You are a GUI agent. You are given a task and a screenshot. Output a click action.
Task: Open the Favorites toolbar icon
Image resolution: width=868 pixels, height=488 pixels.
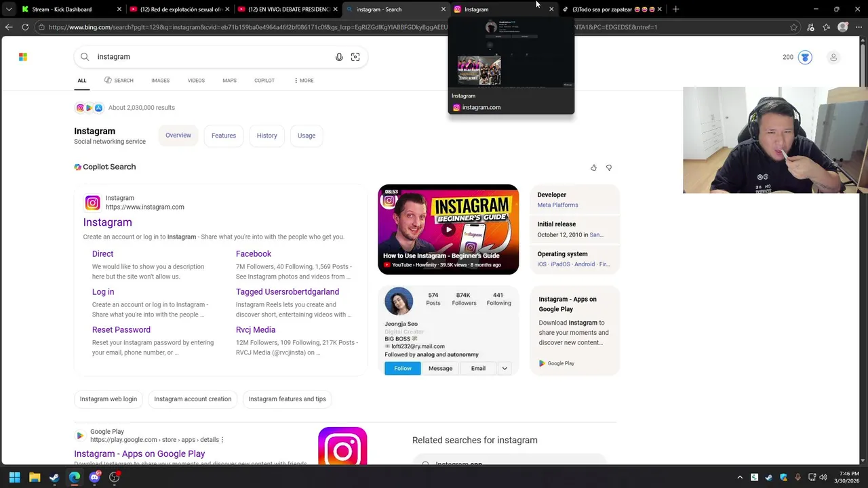826,27
